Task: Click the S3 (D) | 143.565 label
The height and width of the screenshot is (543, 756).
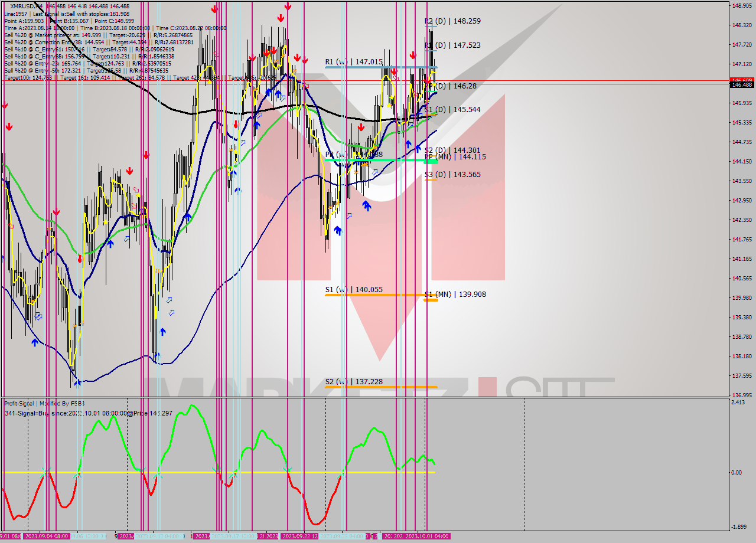Action: [x=452, y=174]
